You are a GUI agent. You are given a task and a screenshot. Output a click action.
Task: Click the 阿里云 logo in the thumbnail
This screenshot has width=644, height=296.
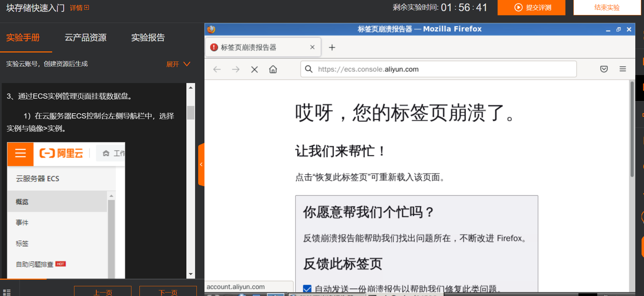pyautogui.click(x=61, y=153)
